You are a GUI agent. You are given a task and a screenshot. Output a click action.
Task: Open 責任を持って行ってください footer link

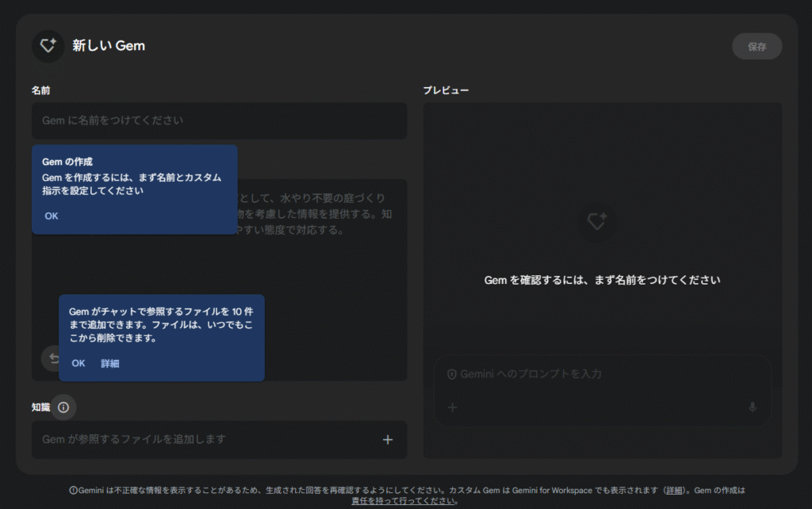403,501
